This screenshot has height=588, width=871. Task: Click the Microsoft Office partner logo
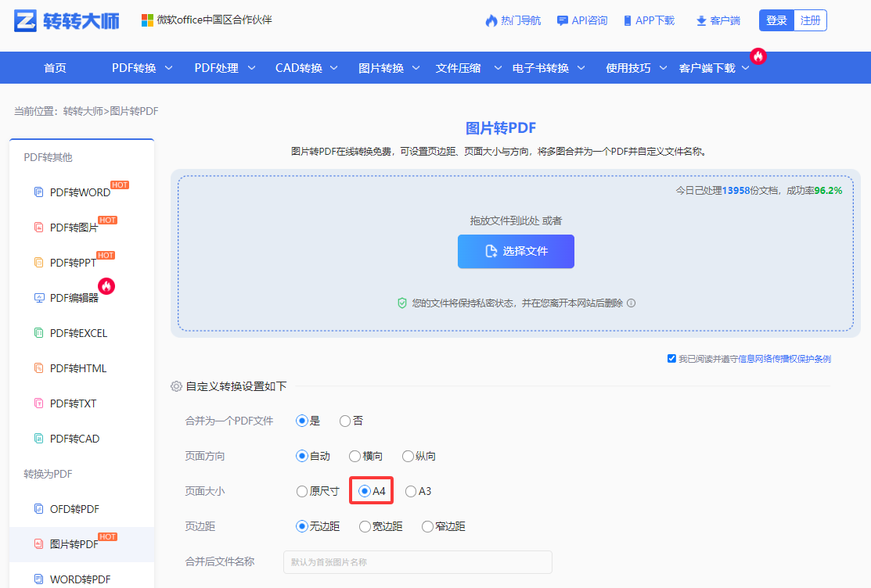[x=147, y=20]
